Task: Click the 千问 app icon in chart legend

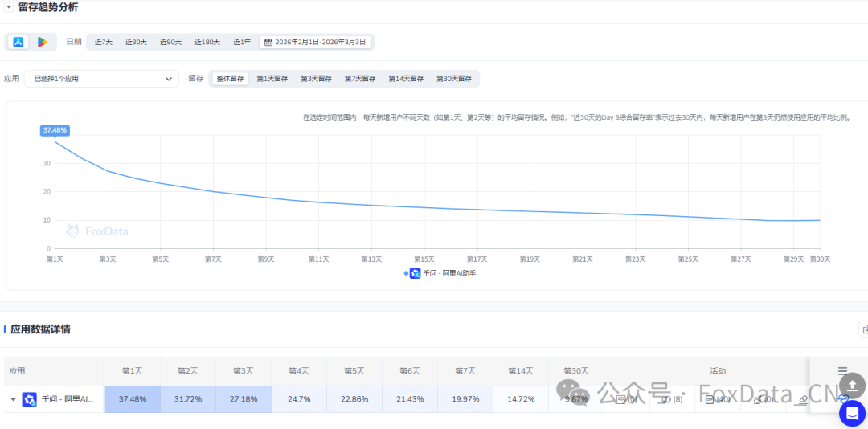Action: pyautogui.click(x=416, y=273)
